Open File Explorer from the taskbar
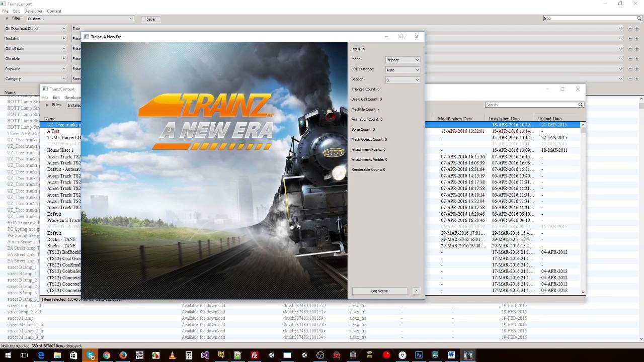Screen dimensions: 644x362 pos(57,355)
